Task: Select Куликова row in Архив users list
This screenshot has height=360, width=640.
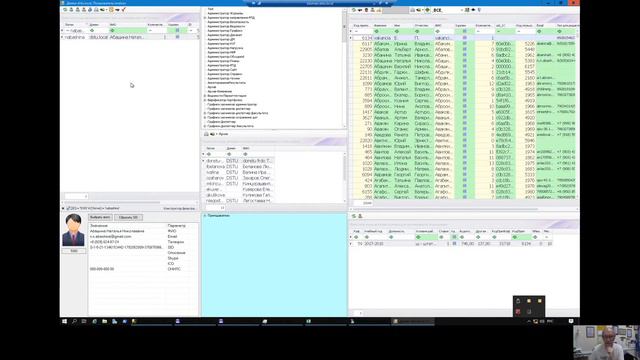Action: [x=239, y=195]
